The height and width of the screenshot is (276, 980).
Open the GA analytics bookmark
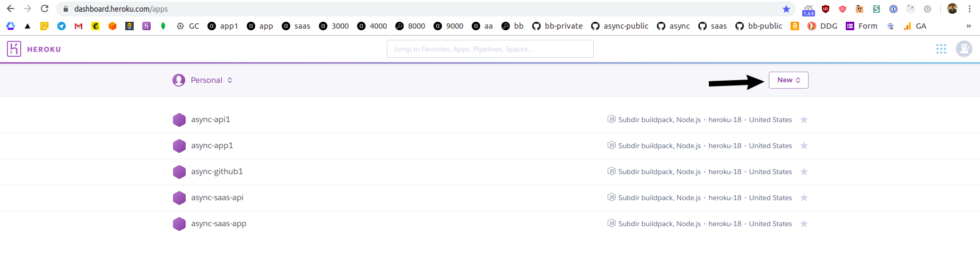pos(915,26)
